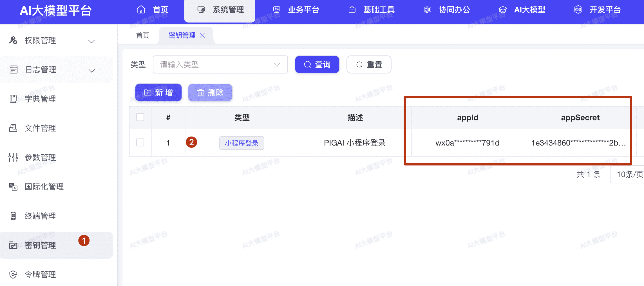The height and width of the screenshot is (286, 644).
Task: Open the 10条/页 page size selector
Action: (x=630, y=175)
